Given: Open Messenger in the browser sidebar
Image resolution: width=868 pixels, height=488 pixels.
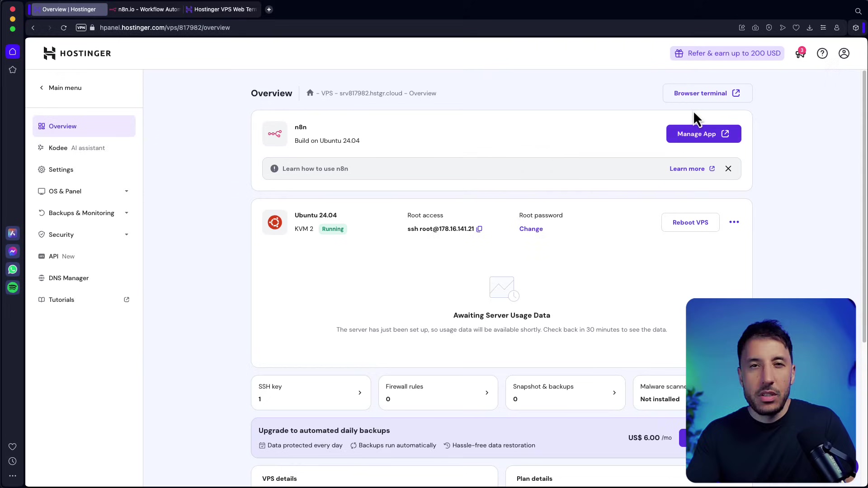Looking at the screenshot, I should tap(13, 251).
